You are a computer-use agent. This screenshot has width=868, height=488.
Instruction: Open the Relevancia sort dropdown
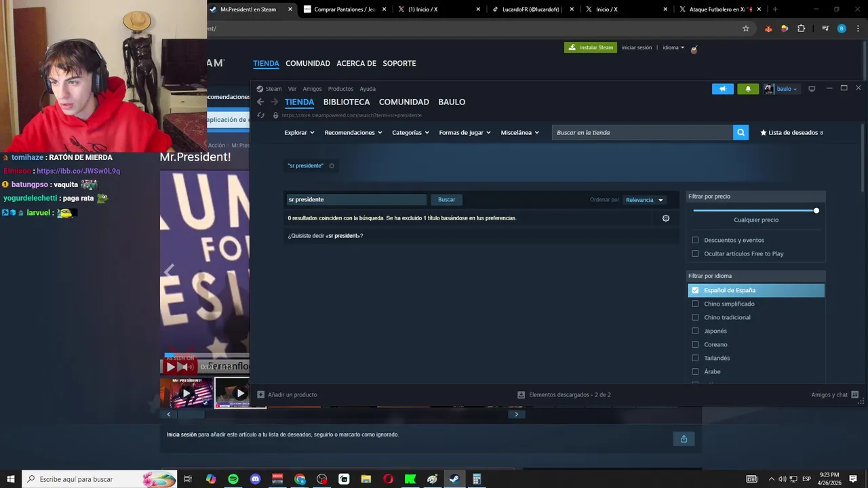[644, 200]
